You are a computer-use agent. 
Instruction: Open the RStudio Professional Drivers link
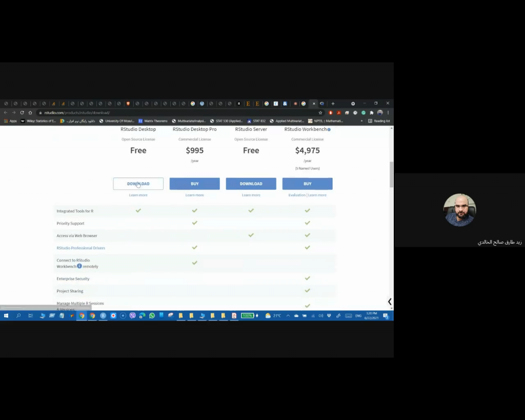coord(80,248)
